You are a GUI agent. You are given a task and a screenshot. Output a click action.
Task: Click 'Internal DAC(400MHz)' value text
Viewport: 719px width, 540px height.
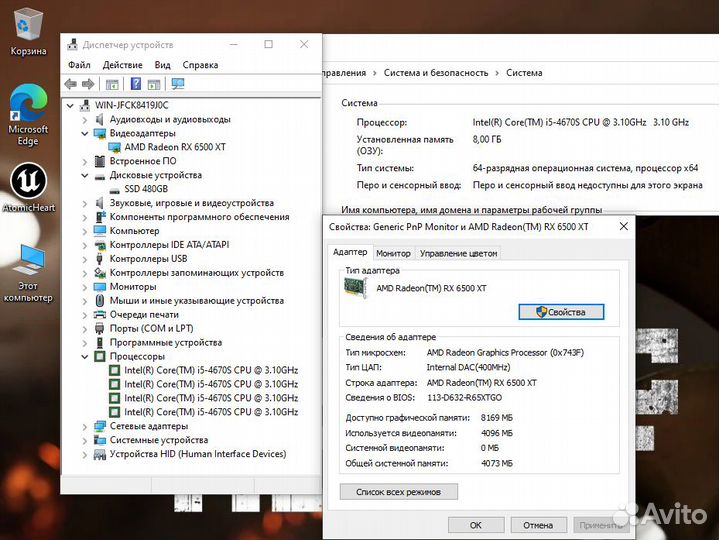[x=468, y=367]
